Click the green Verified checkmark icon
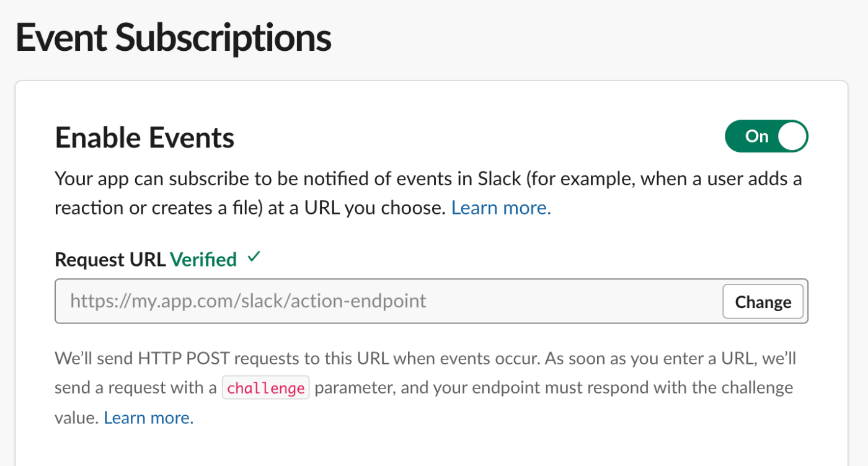The height and width of the screenshot is (466, 868). point(253,257)
